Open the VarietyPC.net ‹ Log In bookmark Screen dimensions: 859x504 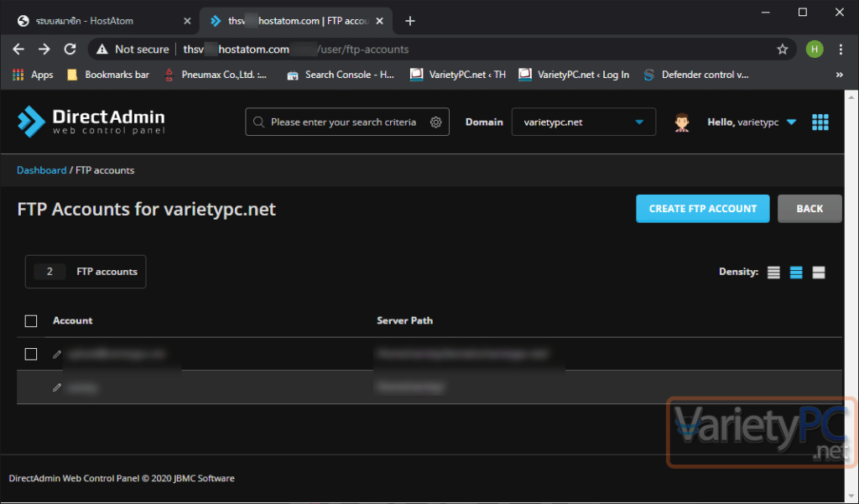[574, 75]
